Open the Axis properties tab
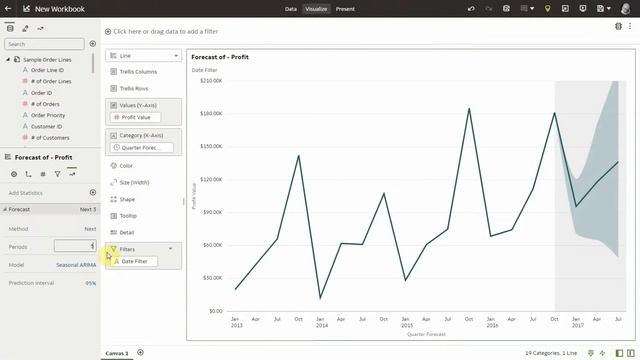 28,174
